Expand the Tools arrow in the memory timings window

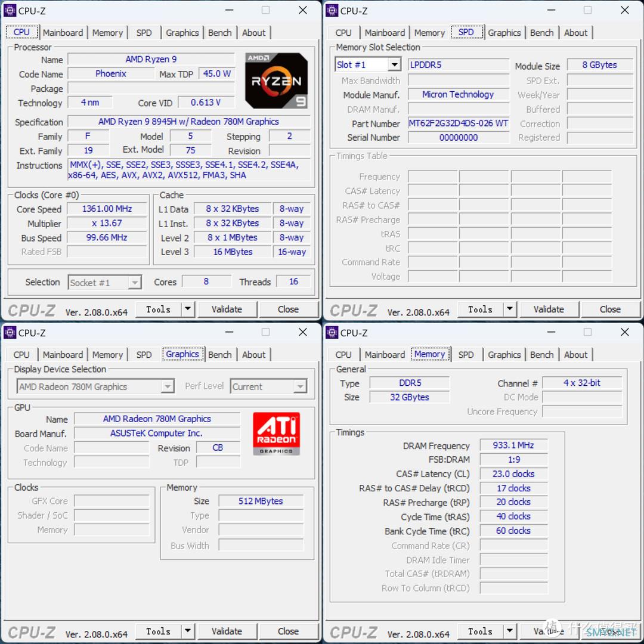pyautogui.click(x=509, y=631)
